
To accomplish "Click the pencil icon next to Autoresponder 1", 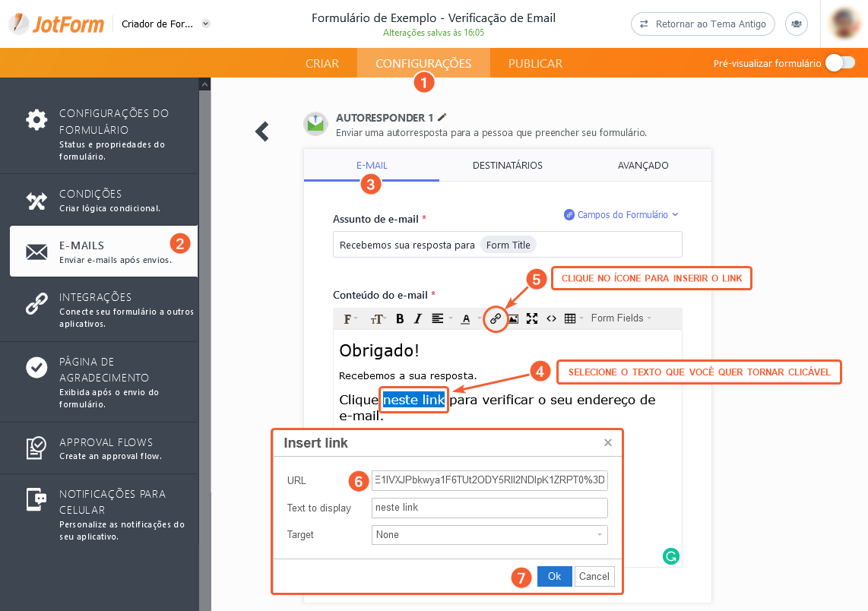I will 442,118.
